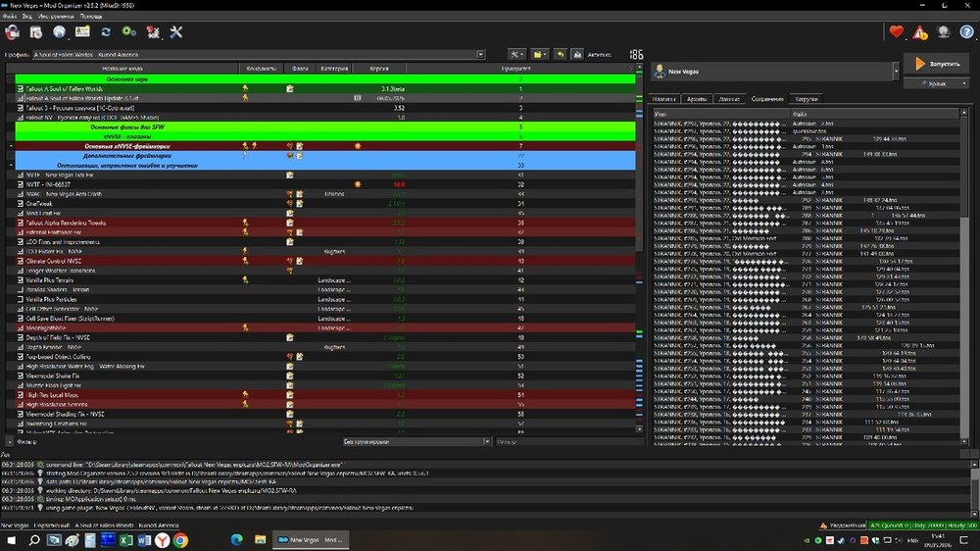Open Yandex browser from the taskbar
Screen dimensions: 980x551
(x=162, y=540)
